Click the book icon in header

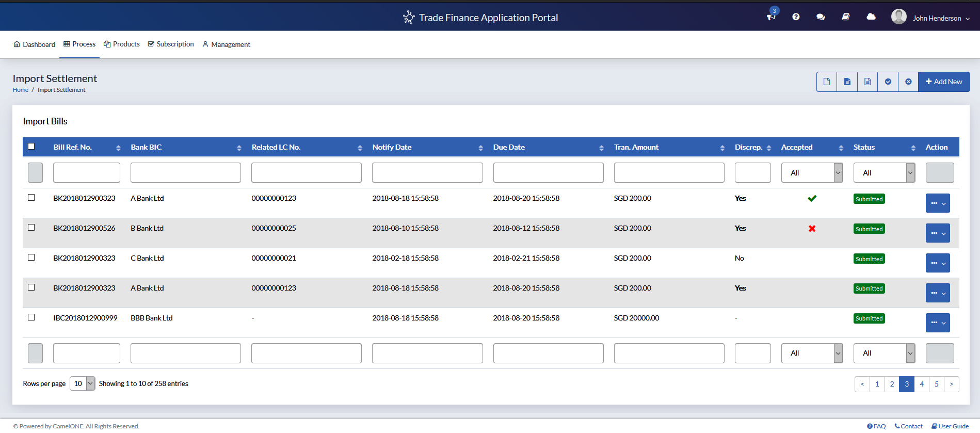(x=845, y=17)
